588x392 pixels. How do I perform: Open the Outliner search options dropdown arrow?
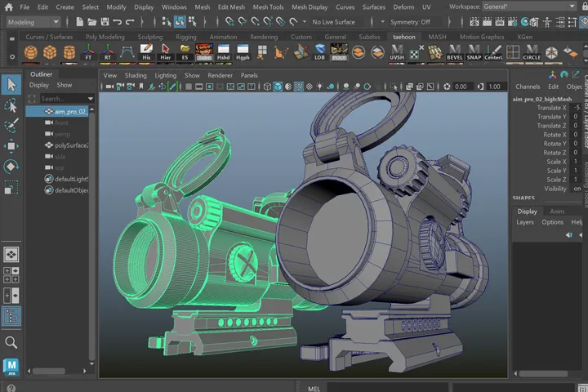coord(91,99)
